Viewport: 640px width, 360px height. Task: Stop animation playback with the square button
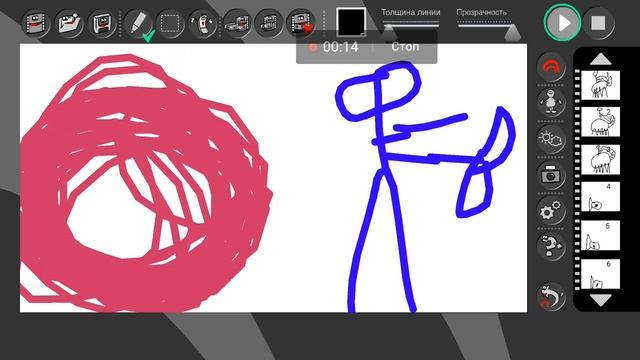(598, 23)
